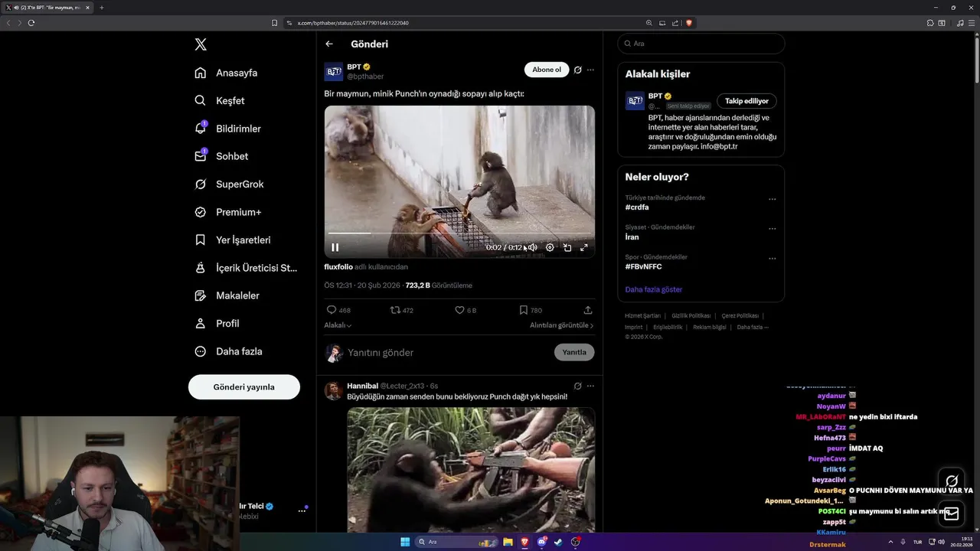Click the Takip ediliyor button
The image size is (980, 551).
point(746,101)
